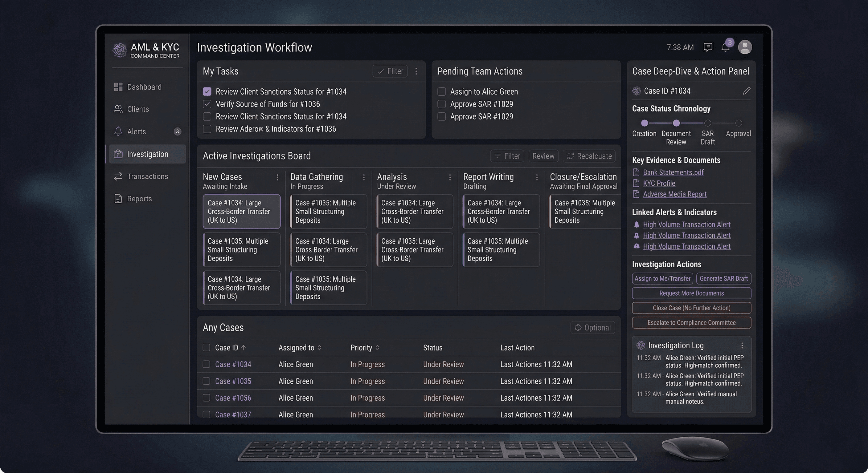Click the bell icon of the first High Volume Transaction Alert
This screenshot has width=868, height=473.
tap(637, 224)
